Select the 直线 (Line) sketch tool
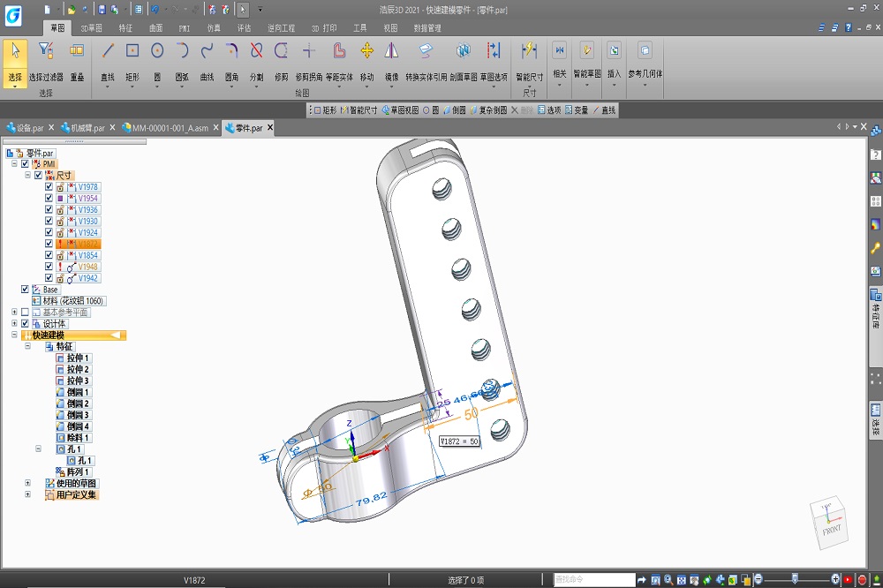Viewport: 883px width, 588px height. pos(107,51)
